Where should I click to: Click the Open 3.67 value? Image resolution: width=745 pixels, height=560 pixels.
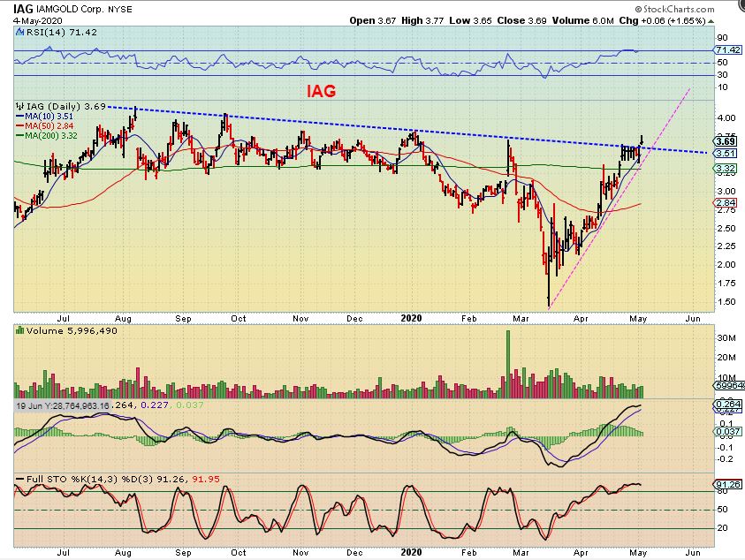[373, 21]
